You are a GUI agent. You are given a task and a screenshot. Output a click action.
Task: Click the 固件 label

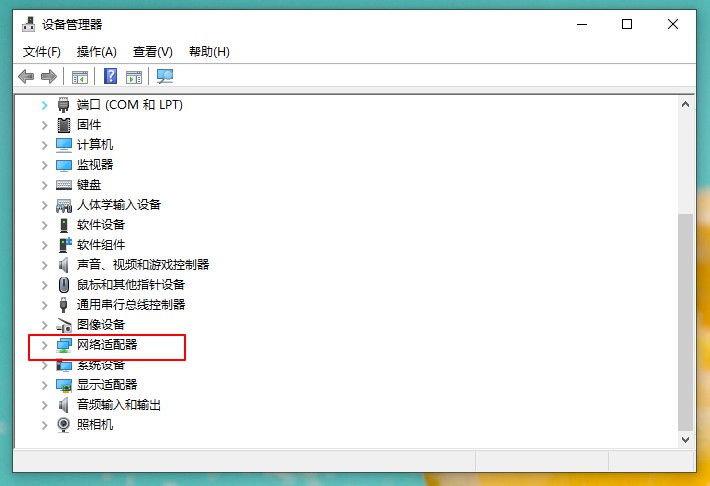tap(89, 125)
